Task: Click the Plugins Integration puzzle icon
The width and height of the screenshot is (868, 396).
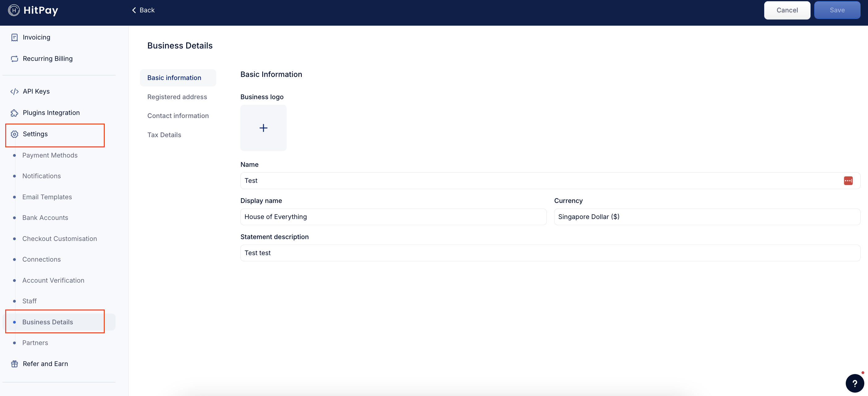Action: (14, 113)
